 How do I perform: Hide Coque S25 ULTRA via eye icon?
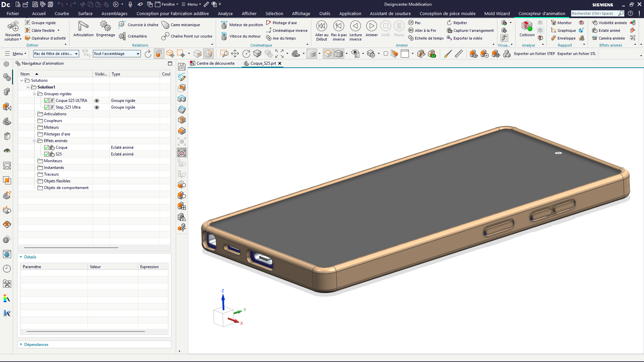click(x=97, y=101)
